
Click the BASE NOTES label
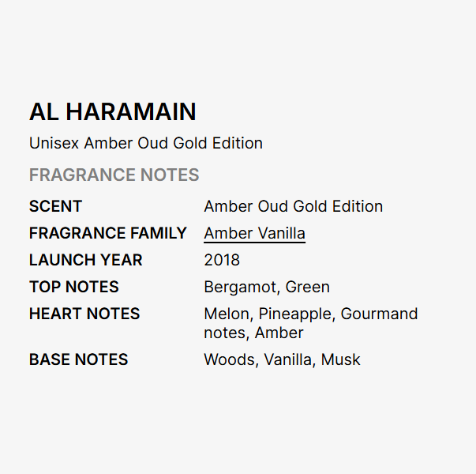[x=78, y=359]
